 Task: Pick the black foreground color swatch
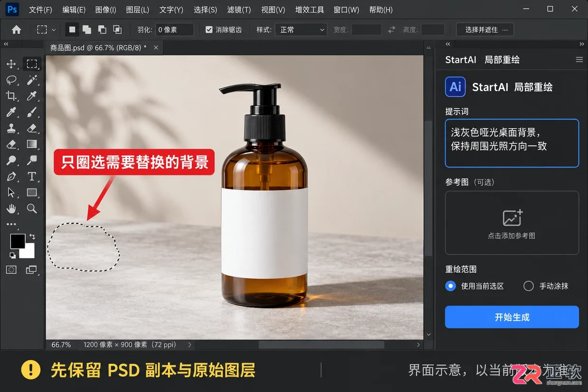pyautogui.click(x=18, y=241)
